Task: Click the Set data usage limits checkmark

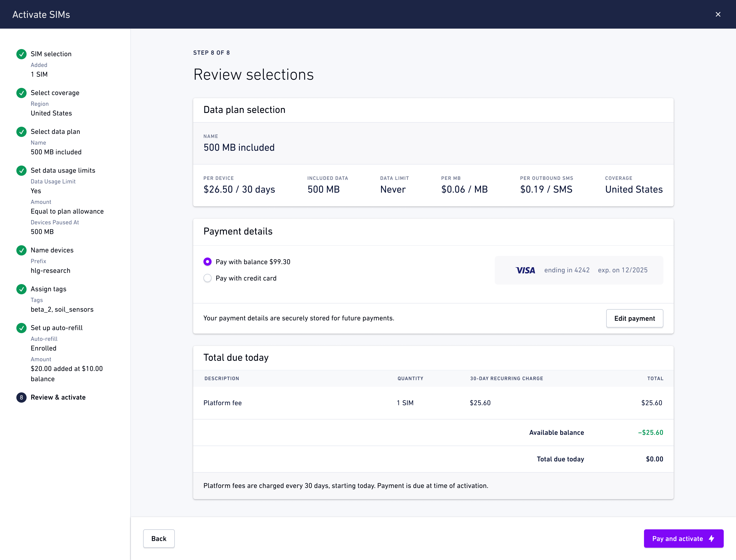Action: [21, 171]
